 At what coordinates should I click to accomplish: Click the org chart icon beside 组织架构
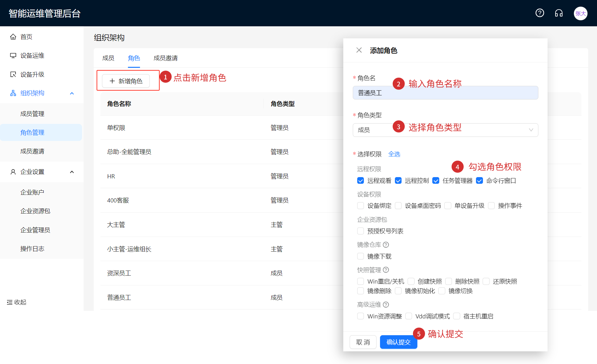(x=13, y=93)
